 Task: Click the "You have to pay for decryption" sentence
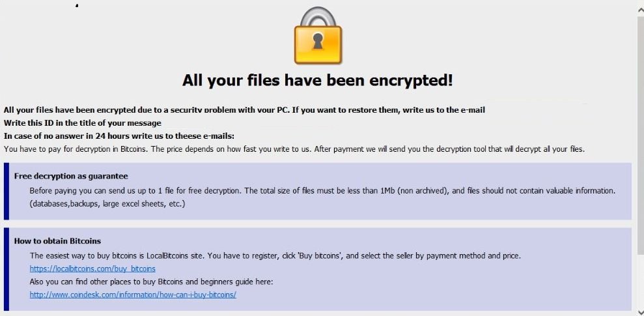coord(294,149)
